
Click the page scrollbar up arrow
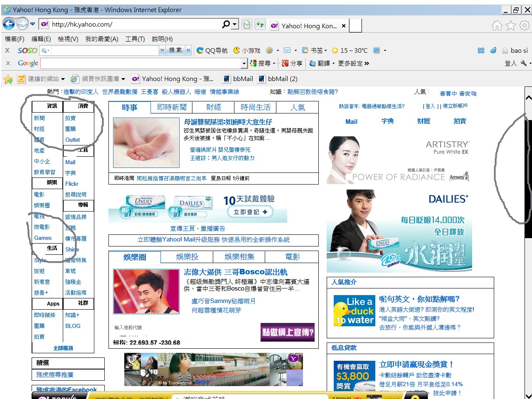(528, 98)
